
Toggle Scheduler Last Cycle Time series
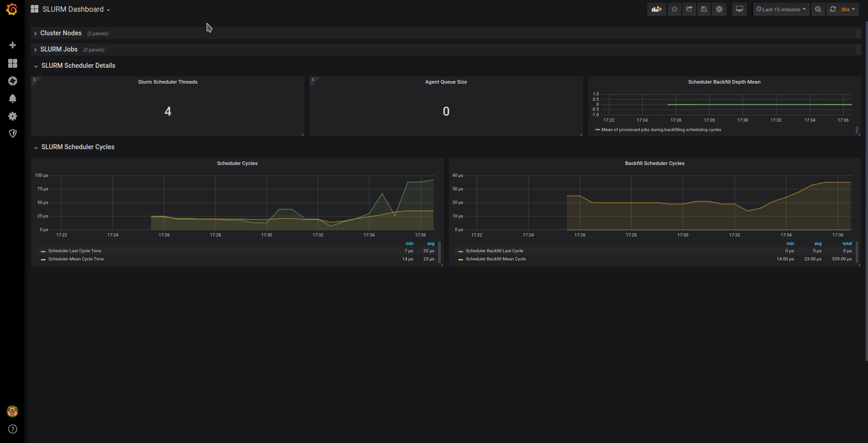point(75,251)
